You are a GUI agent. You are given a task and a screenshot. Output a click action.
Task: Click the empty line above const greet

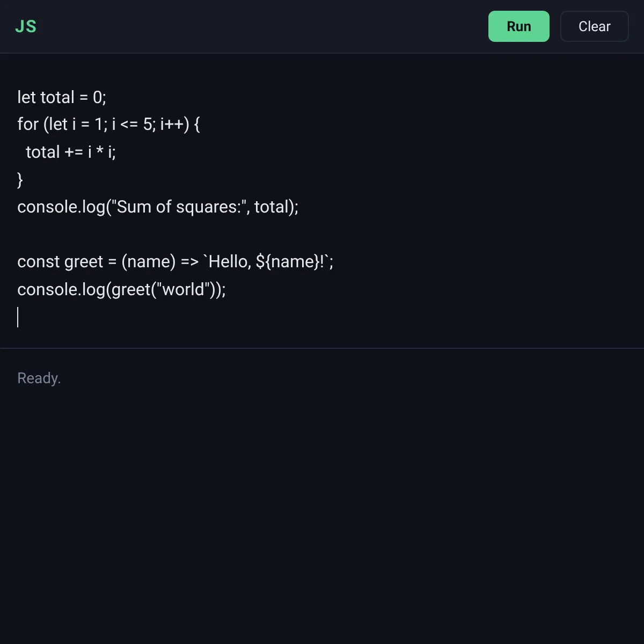point(322,234)
